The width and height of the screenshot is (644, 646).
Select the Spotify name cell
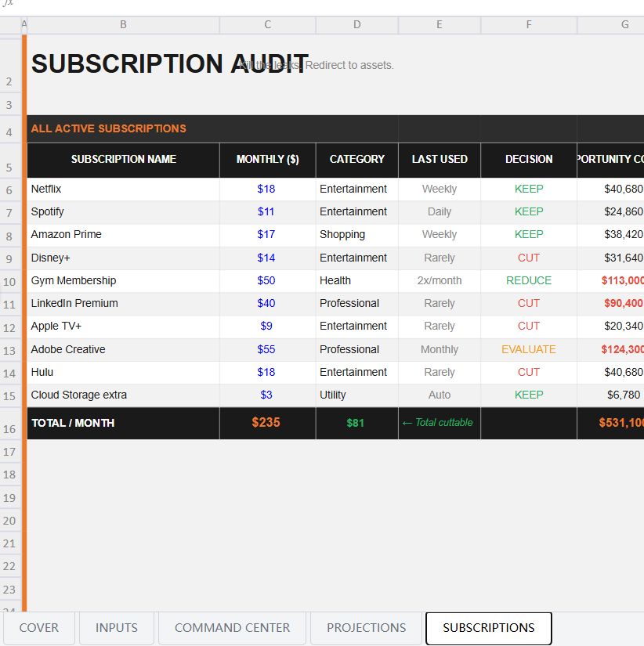click(x=123, y=211)
